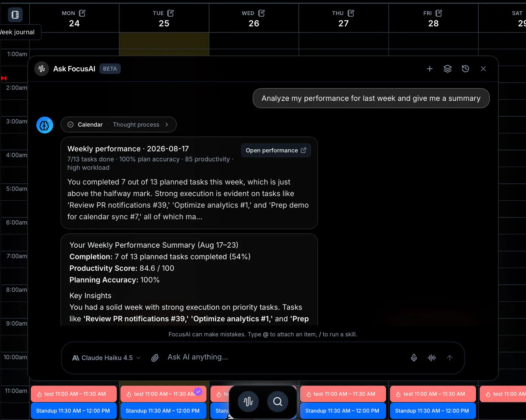Open Wednesday 26 journal note icon

pyautogui.click(x=261, y=13)
